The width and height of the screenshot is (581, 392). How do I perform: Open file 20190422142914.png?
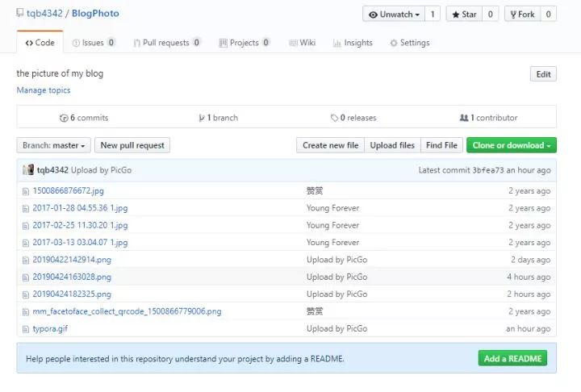click(x=72, y=260)
